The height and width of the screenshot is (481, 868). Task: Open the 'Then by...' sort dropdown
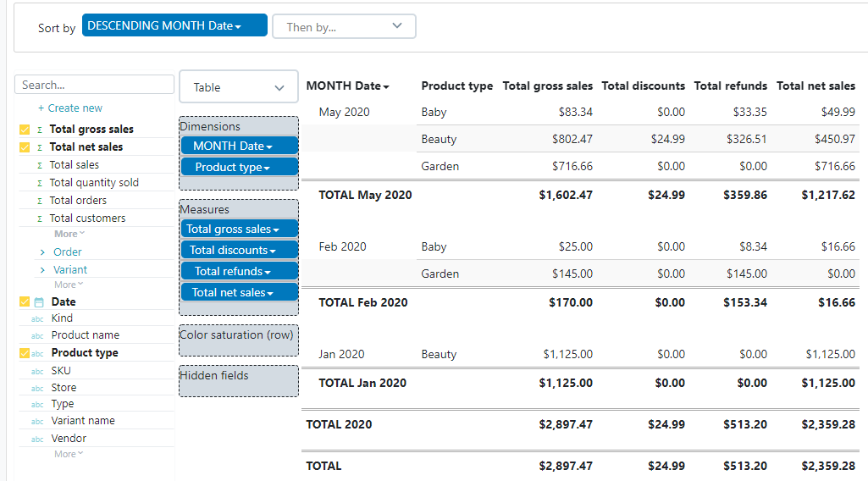coord(344,26)
